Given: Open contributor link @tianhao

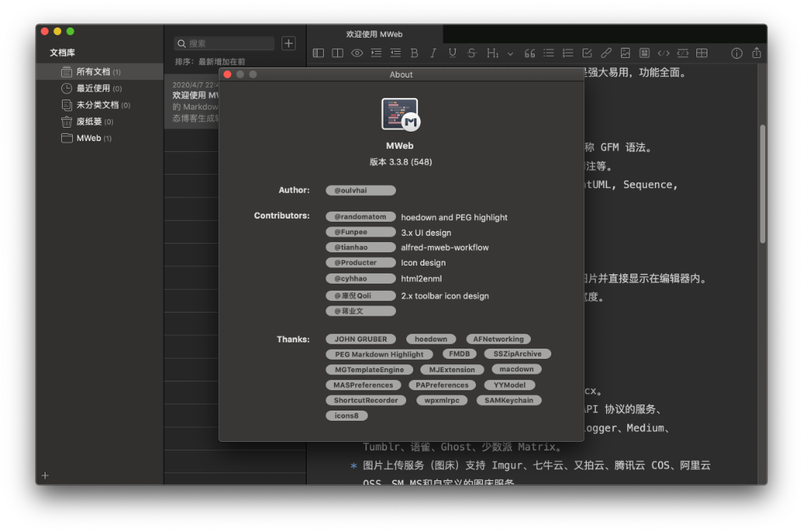Looking at the screenshot, I should pos(361,248).
